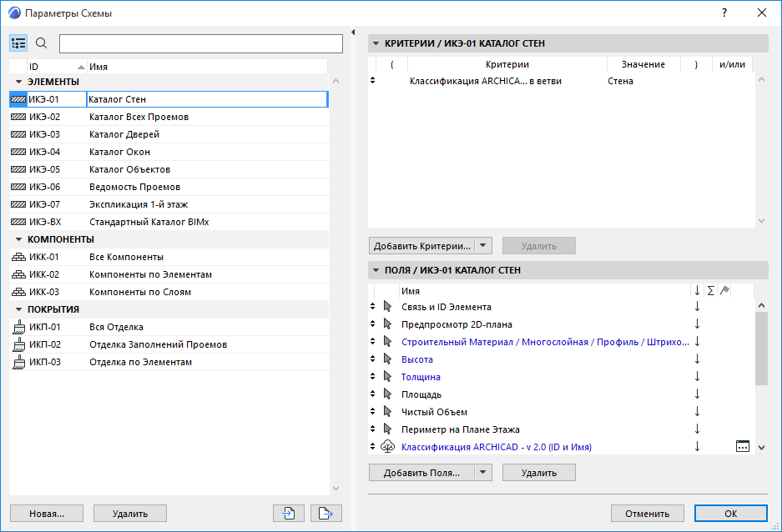Click component icon of ИКК-03 row
Viewport: 782px width, 532px height.
(18, 292)
